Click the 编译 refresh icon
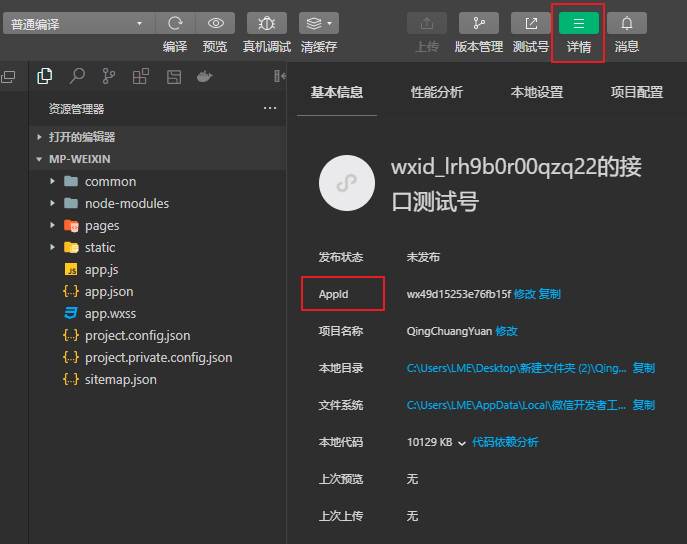 (175, 23)
